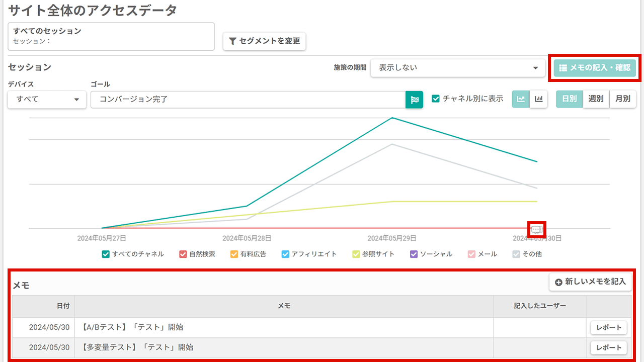Add a new memo with 新しいメモを記入
Viewport: 644px width, 362px height.
click(x=590, y=282)
